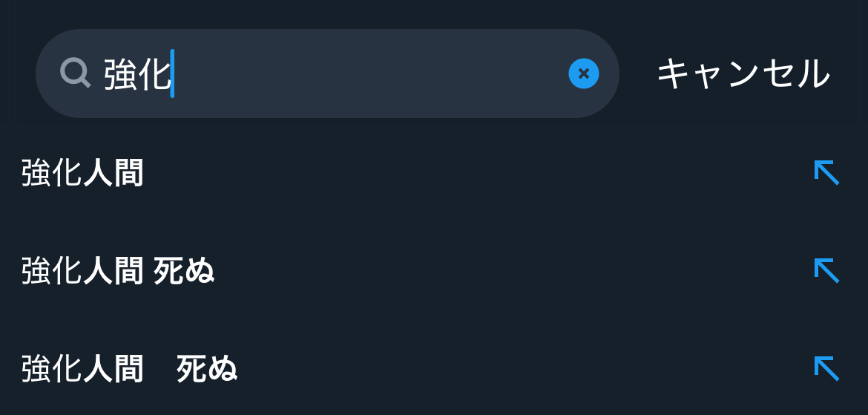Pick the wide-spaced 強化人間　死ぬ suggestion

click(x=129, y=369)
